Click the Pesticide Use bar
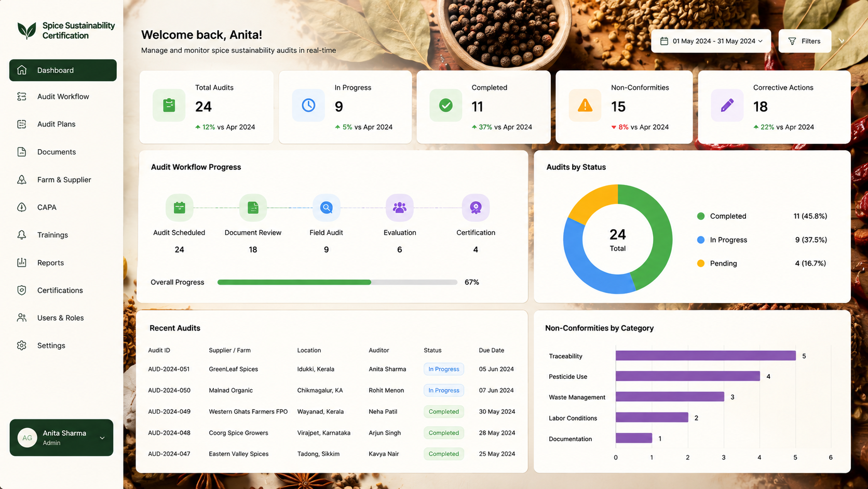This screenshot has width=868, height=489. [x=688, y=376]
